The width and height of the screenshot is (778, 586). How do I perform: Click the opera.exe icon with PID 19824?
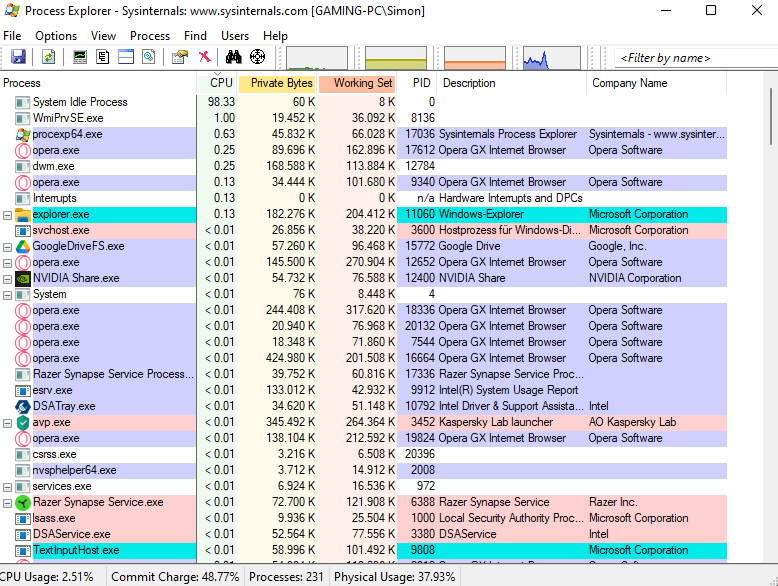click(x=23, y=439)
